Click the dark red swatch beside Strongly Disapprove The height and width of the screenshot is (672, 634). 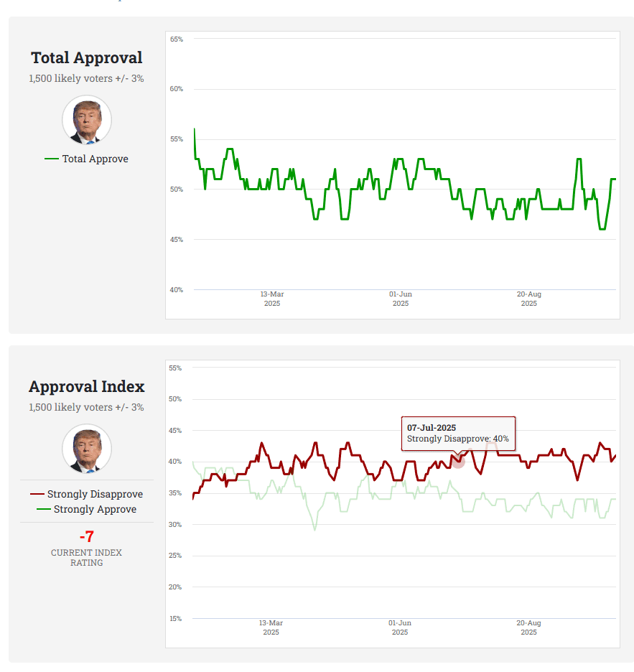37,494
